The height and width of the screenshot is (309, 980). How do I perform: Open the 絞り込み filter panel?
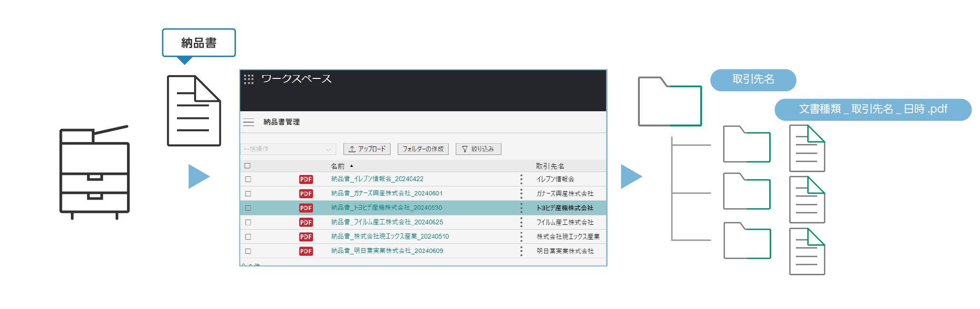(478, 149)
